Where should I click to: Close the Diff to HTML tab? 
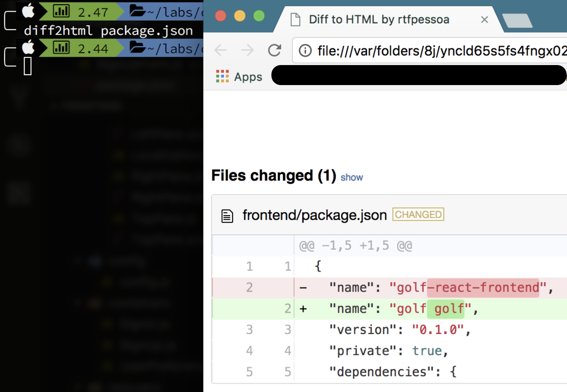coord(484,20)
